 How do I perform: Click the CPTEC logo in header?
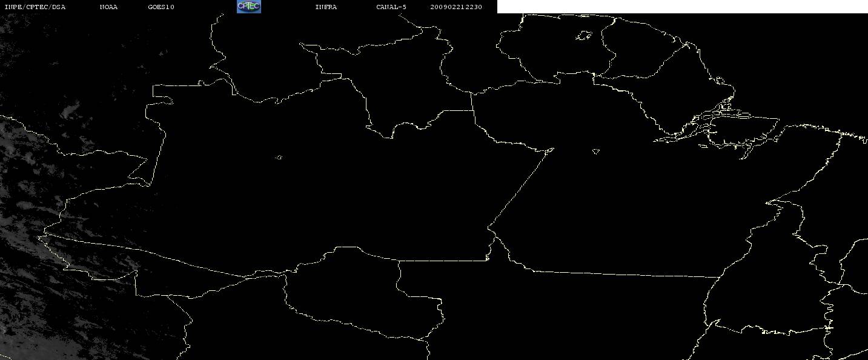(x=248, y=7)
